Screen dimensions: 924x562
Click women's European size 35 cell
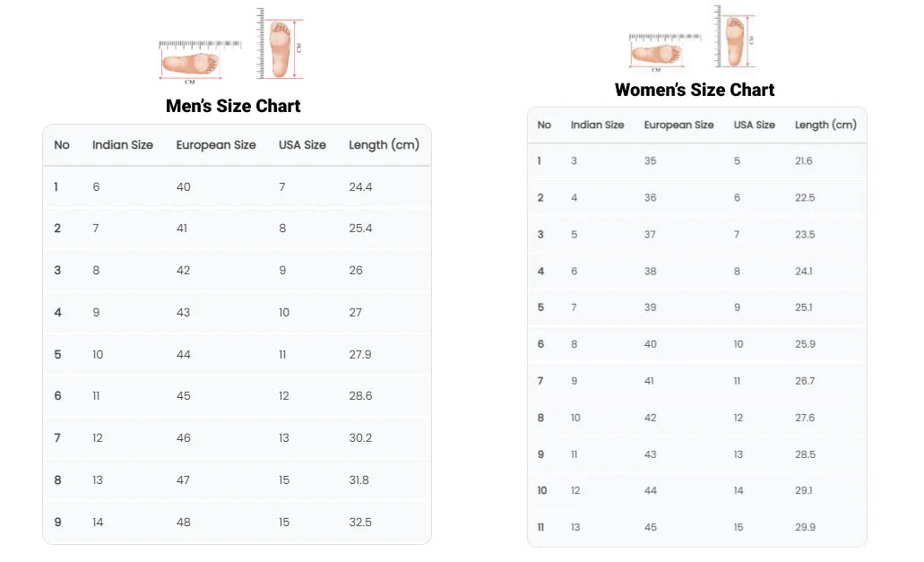pos(651,160)
